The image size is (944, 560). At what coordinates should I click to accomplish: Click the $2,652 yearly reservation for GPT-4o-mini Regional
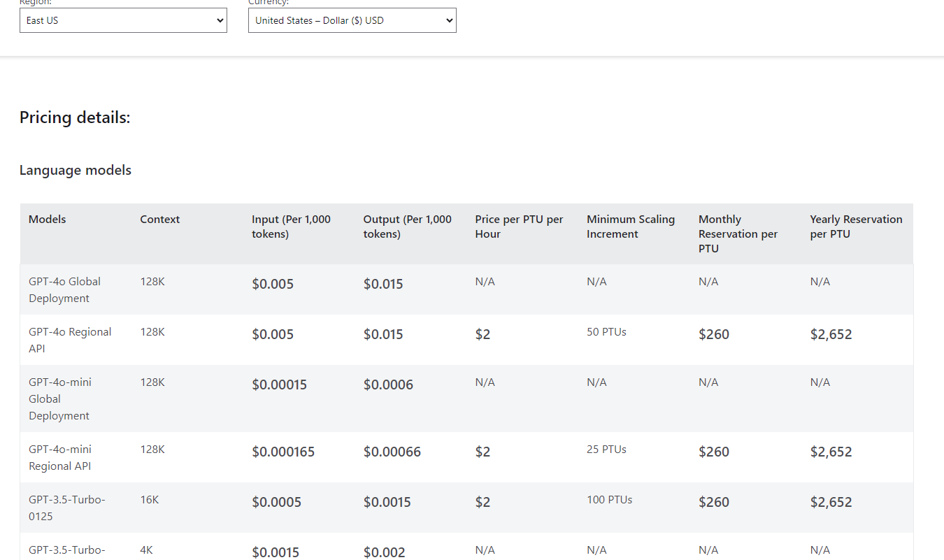[x=831, y=452]
